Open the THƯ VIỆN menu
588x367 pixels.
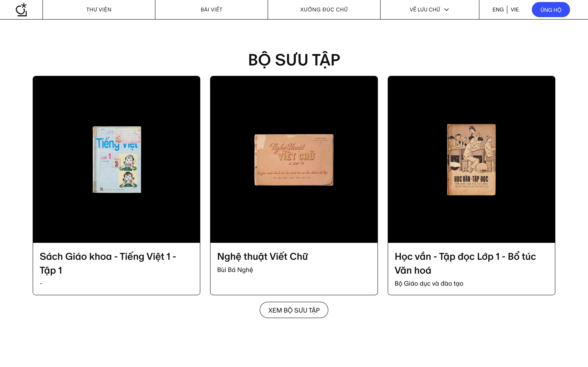pyautogui.click(x=99, y=9)
